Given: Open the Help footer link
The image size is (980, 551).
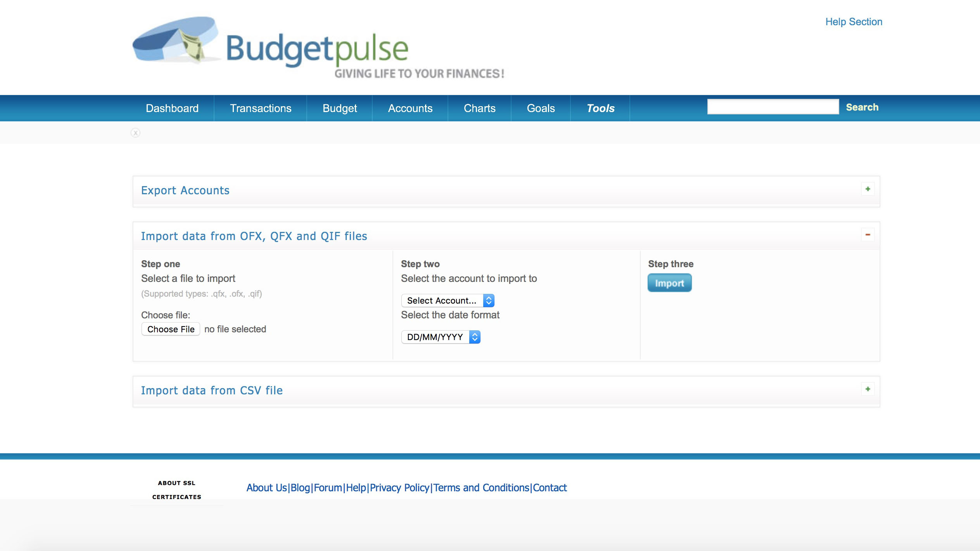Looking at the screenshot, I should 356,488.
